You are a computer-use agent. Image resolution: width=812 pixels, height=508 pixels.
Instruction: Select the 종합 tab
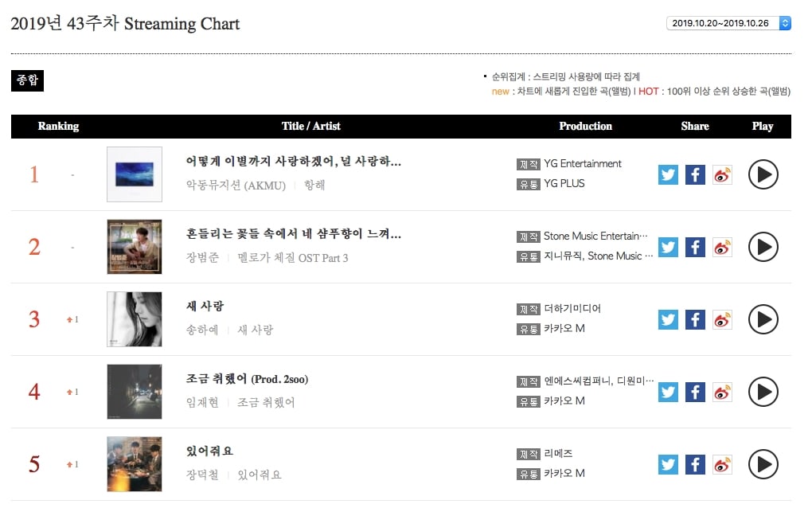(x=27, y=80)
